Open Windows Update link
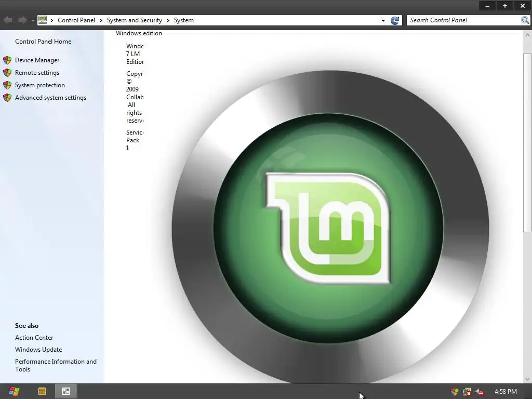 click(x=38, y=350)
